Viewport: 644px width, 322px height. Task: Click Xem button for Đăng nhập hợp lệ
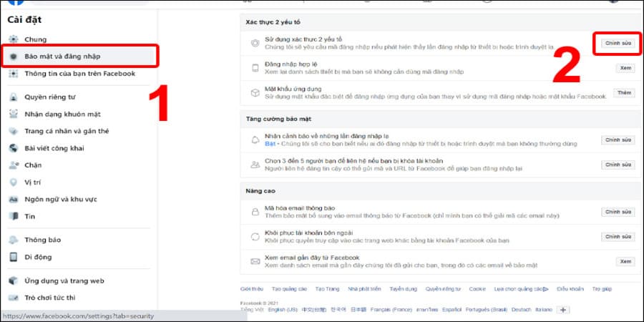coord(625,68)
